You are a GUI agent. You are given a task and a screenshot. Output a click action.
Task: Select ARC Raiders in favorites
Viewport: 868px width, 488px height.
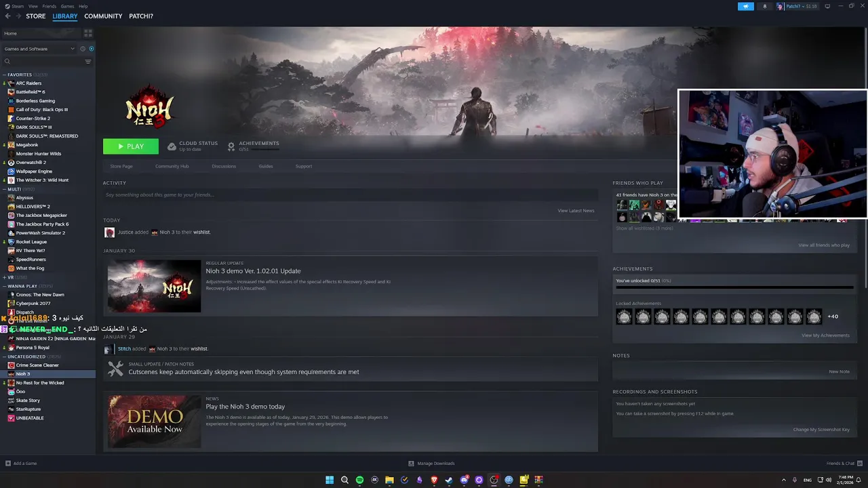28,83
